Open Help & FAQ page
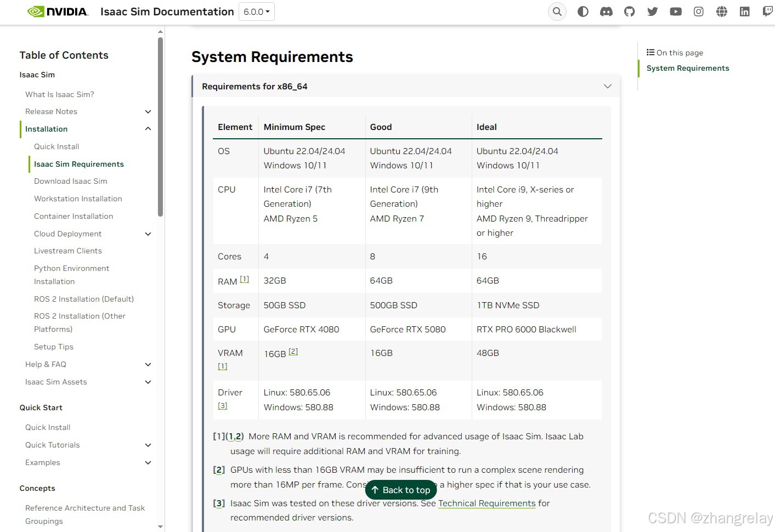 pos(46,364)
